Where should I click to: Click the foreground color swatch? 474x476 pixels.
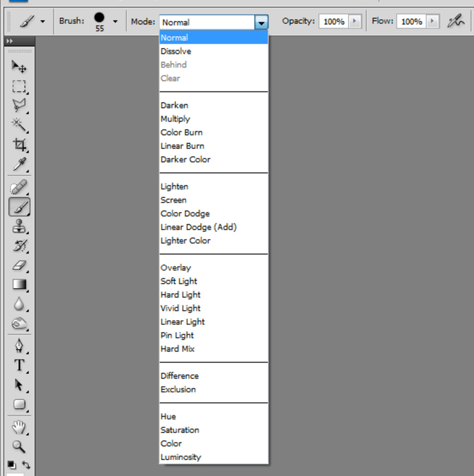tap(11, 463)
